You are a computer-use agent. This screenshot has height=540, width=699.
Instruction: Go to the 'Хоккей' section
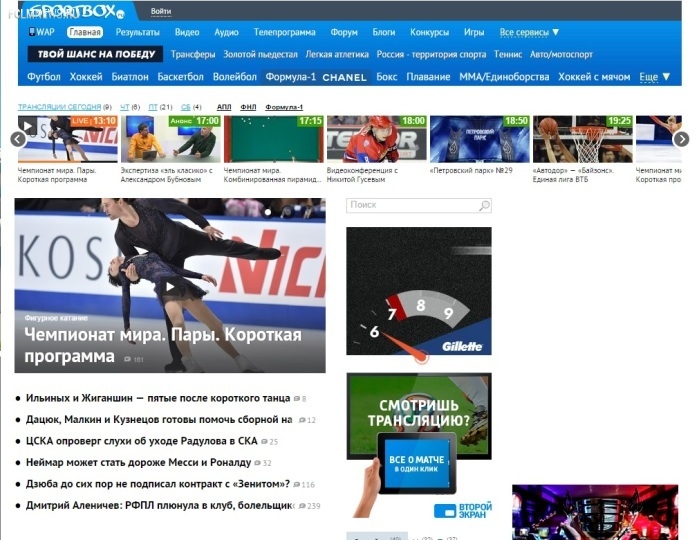click(x=86, y=76)
